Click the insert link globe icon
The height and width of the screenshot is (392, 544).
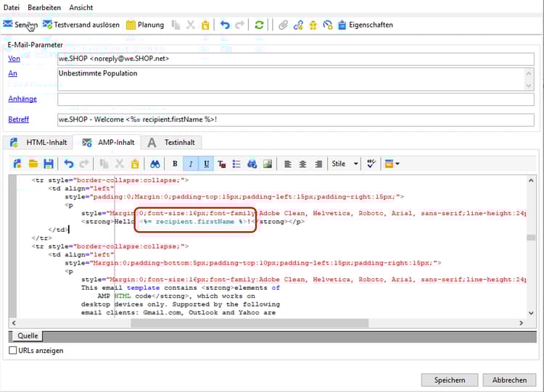[252, 164]
